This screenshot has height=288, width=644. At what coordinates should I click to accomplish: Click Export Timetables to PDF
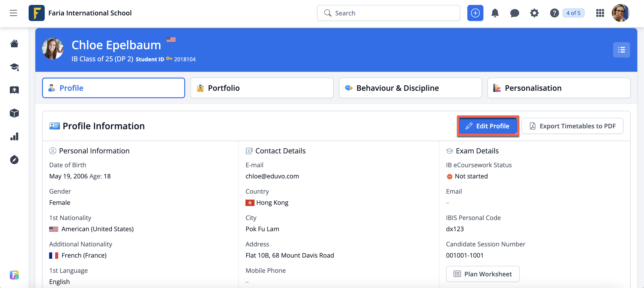point(572,126)
